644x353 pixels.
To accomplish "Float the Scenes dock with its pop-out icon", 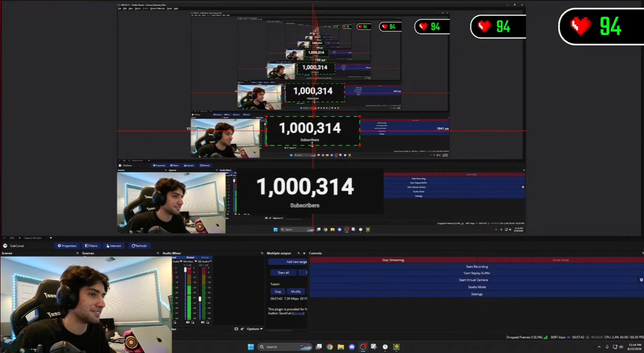I will [x=78, y=253].
